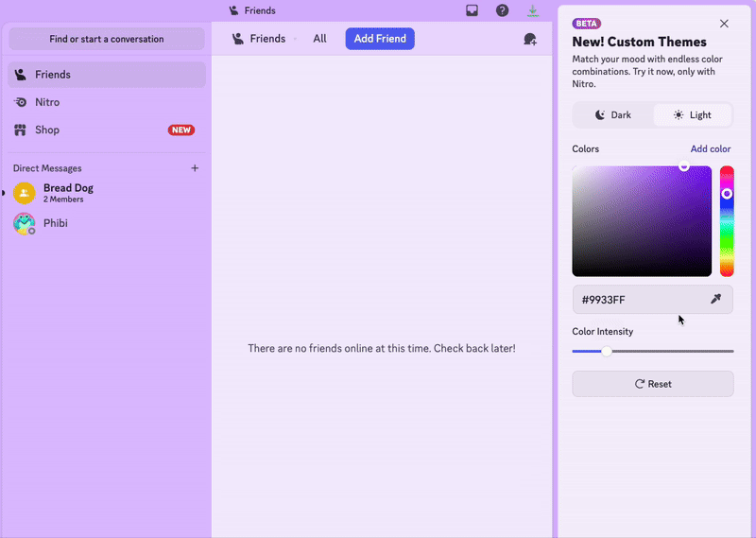Activate the eyedropper color picker tool

click(x=716, y=299)
